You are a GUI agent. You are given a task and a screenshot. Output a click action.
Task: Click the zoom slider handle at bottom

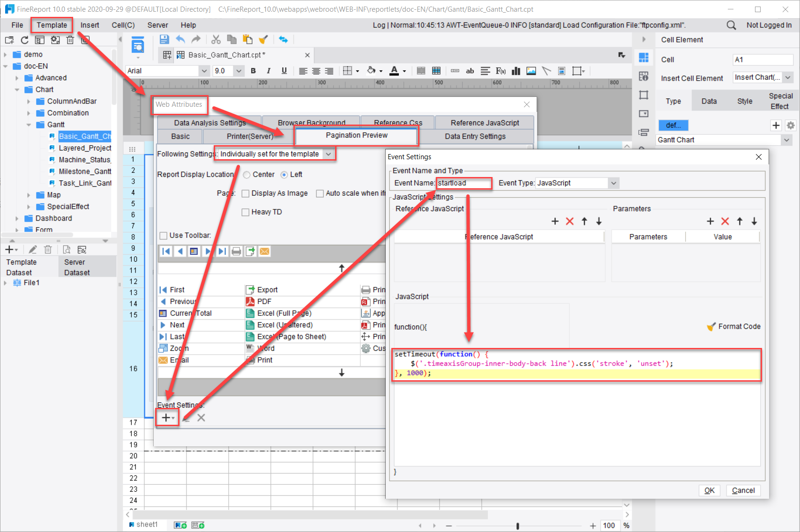coord(517,526)
